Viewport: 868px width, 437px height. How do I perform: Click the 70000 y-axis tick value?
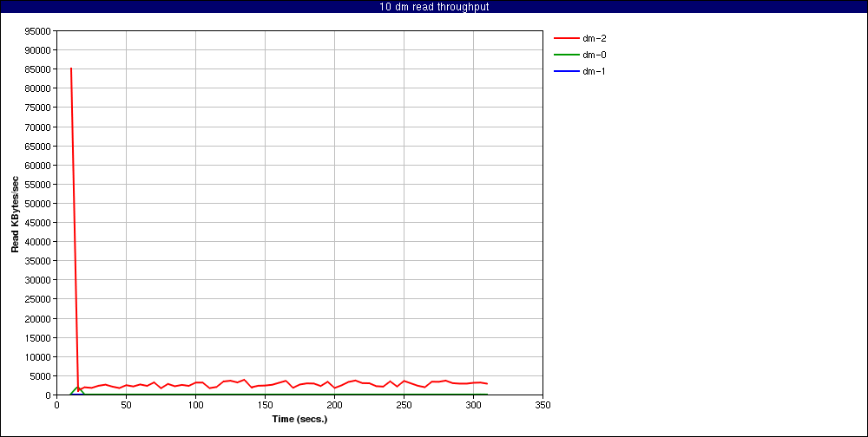pyautogui.click(x=38, y=127)
